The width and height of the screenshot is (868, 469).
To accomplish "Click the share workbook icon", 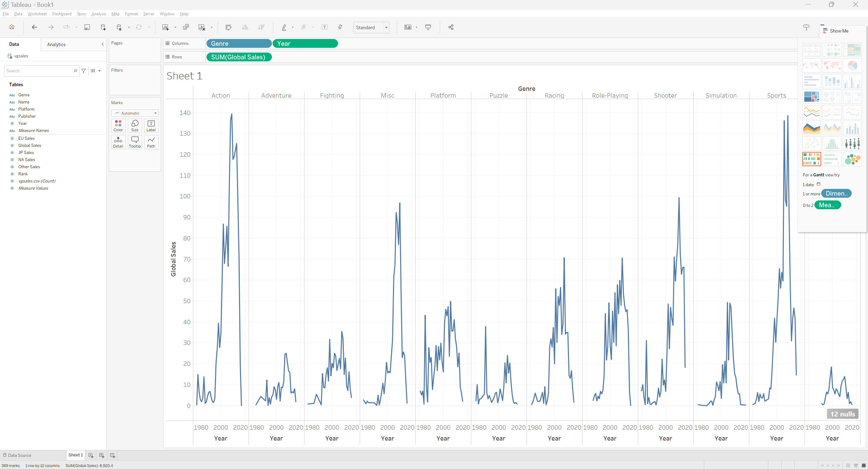I will click(x=451, y=27).
